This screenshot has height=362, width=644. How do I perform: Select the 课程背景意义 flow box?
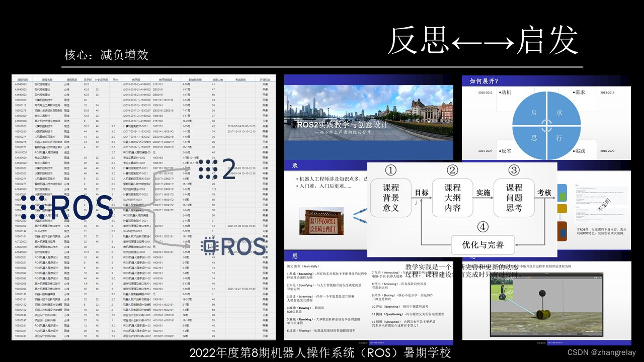point(391,197)
